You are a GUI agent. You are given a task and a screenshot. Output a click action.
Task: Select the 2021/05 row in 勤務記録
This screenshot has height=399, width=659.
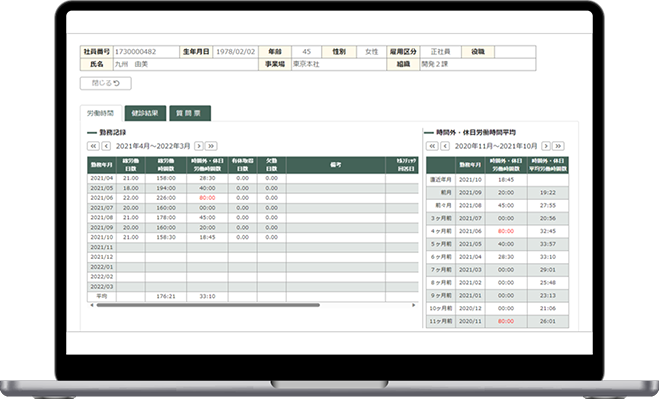coord(253,188)
